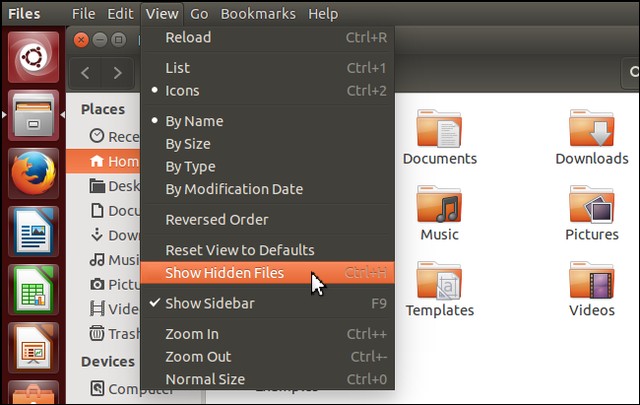This screenshot has width=640, height=405.
Task: Click Show Hidden Files menu entry
Action: (x=224, y=273)
